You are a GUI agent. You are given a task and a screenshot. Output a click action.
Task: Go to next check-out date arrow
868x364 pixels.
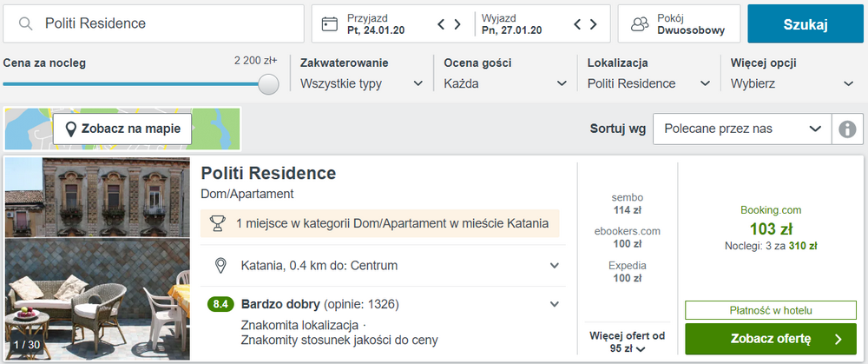tap(594, 24)
